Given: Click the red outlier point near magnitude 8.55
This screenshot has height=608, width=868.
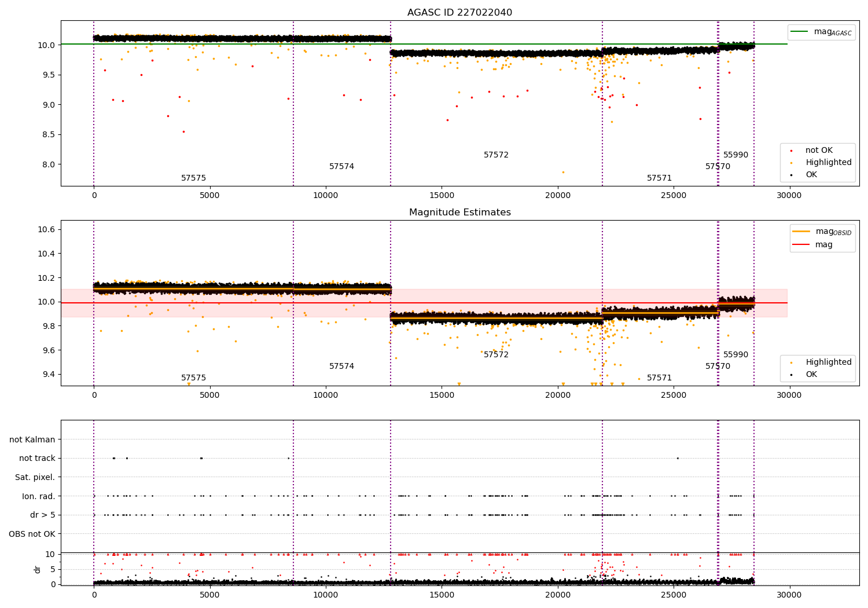Looking at the screenshot, I should coord(183,131).
